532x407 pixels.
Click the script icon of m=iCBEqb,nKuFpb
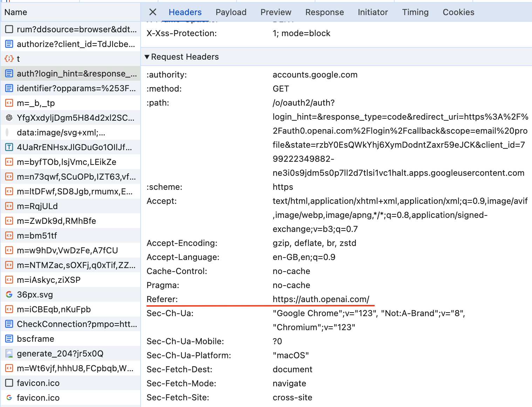coord(9,309)
